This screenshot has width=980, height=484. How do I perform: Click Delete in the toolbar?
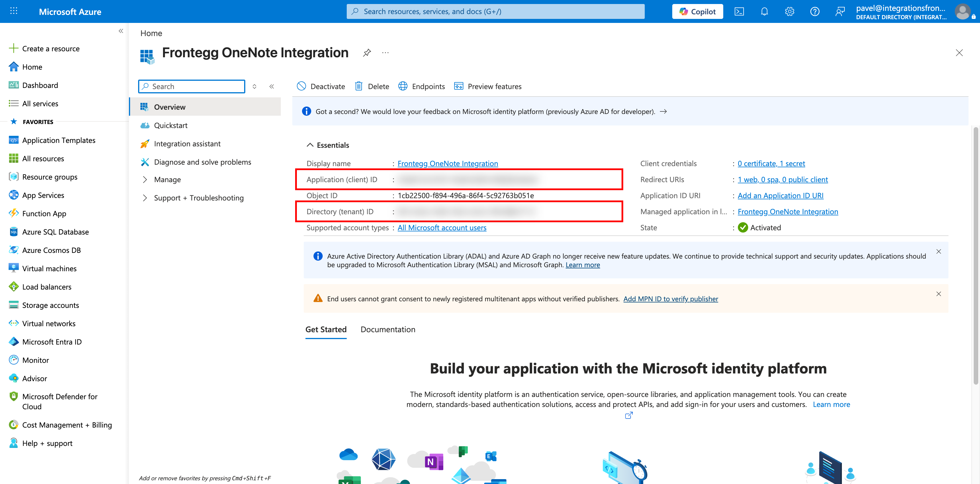coord(372,86)
